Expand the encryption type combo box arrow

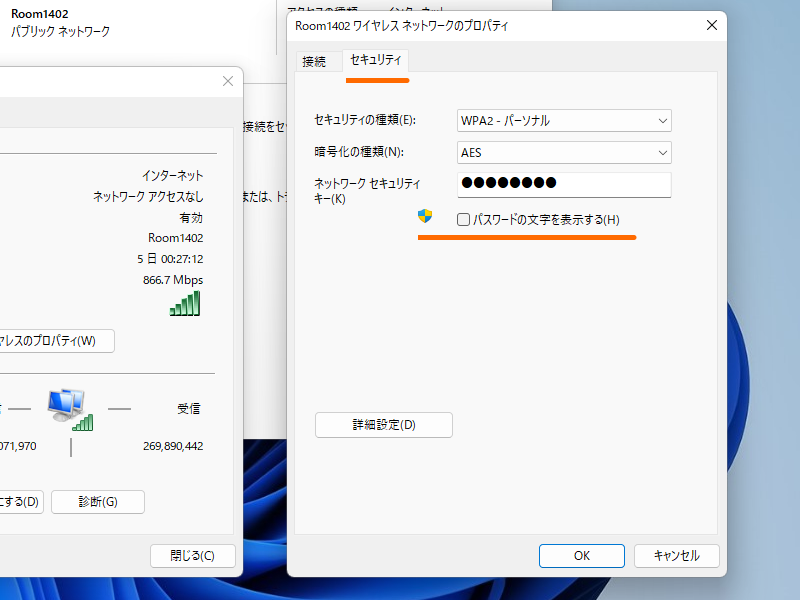661,153
